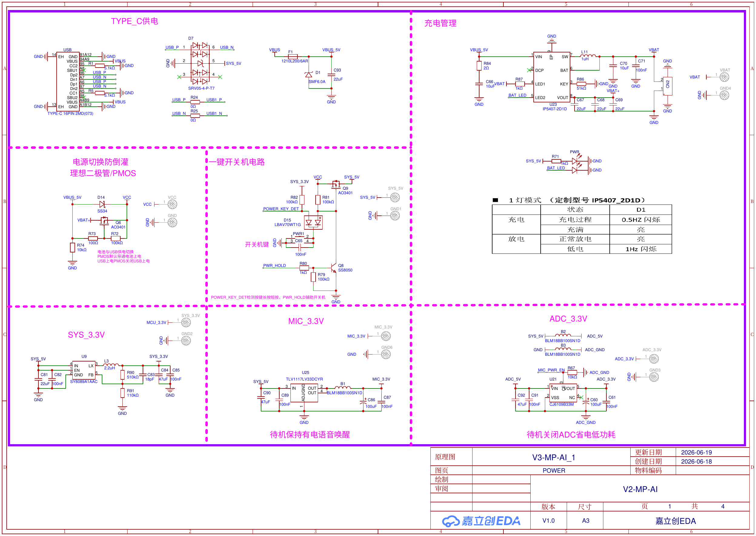Select the 'SYS_3.3V' section title
Screen dimensions: 756x536
[x=86, y=335]
